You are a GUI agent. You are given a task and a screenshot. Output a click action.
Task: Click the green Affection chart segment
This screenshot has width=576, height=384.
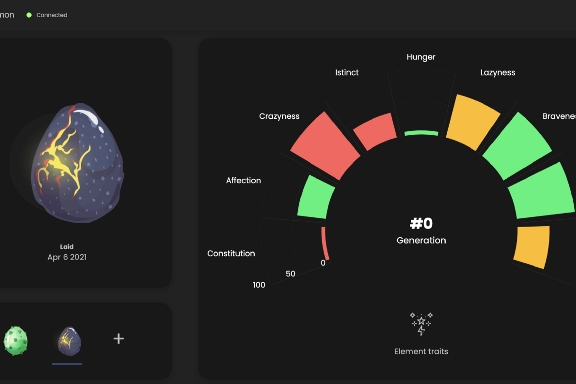click(316, 197)
